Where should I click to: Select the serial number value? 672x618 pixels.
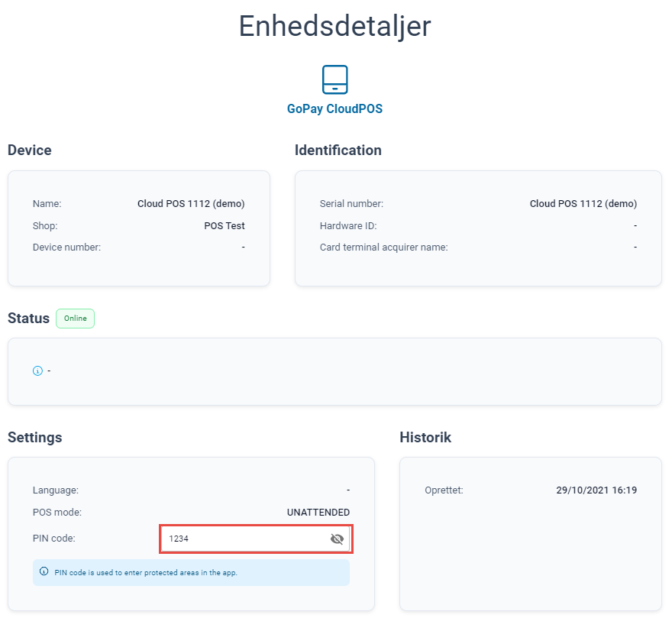[583, 204]
